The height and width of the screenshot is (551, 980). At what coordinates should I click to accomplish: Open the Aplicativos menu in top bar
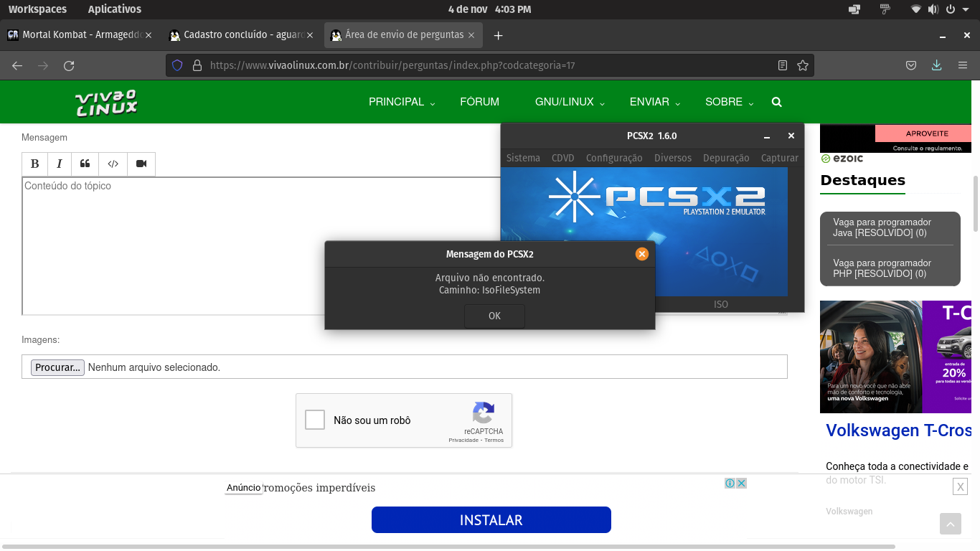tap(115, 9)
